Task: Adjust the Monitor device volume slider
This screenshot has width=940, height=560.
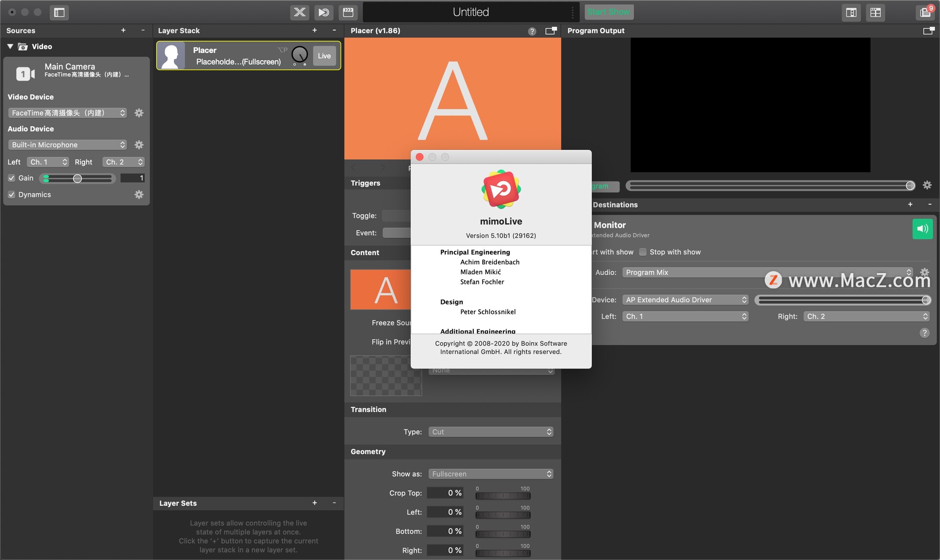Action: click(843, 300)
